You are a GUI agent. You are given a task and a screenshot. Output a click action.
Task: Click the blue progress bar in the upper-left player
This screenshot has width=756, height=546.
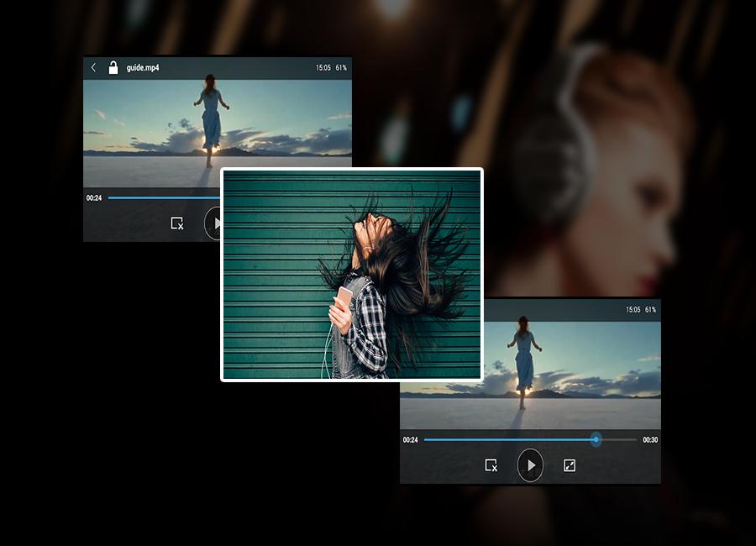click(164, 198)
